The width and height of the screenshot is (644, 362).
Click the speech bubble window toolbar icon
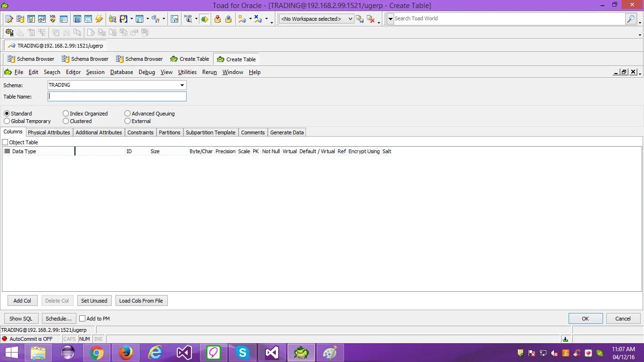(88, 19)
